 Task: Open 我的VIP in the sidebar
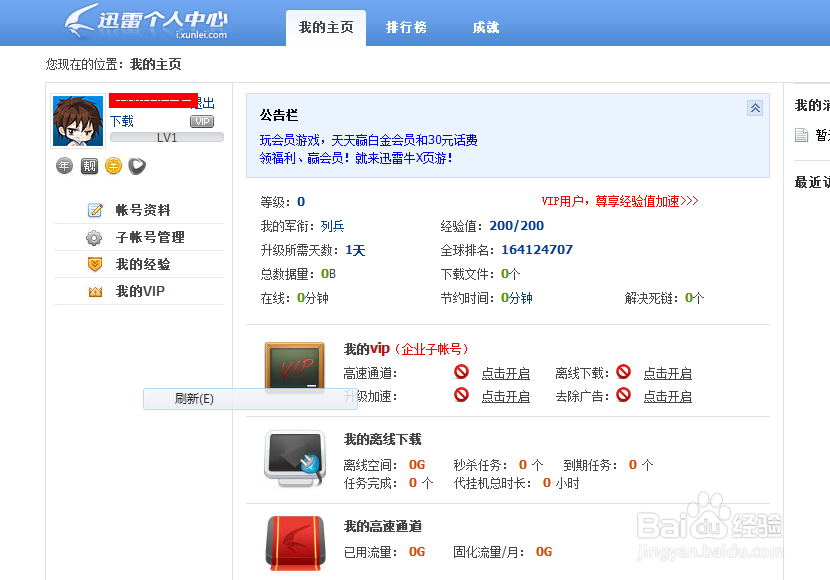pyautogui.click(x=139, y=291)
